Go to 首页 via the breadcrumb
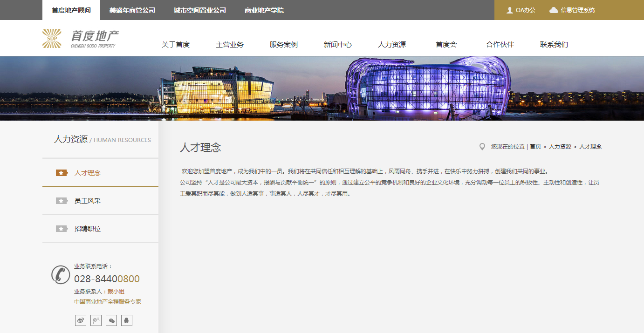644x333 pixels. click(x=535, y=147)
